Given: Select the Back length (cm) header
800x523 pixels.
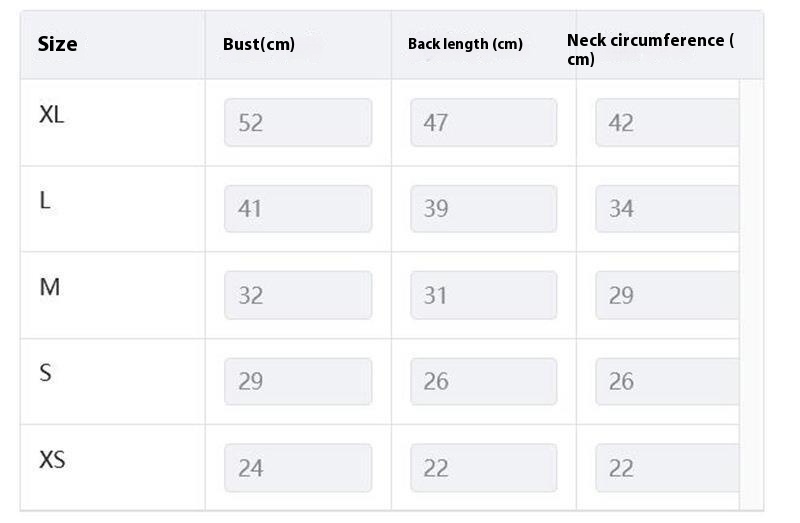Looking at the screenshot, I should click(x=465, y=44).
